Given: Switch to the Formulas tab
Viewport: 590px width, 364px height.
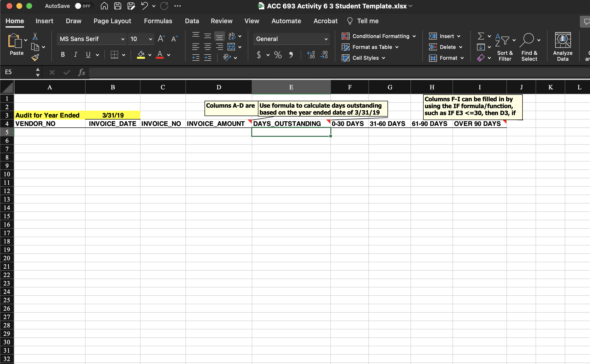Looking at the screenshot, I should (158, 21).
